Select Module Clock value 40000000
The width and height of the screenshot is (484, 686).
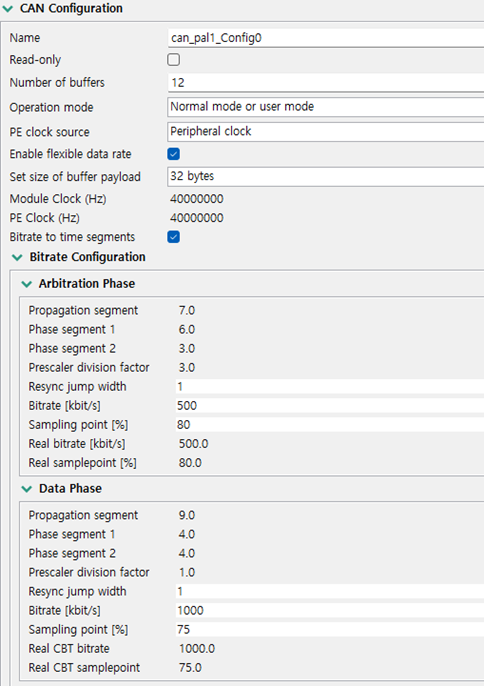(196, 199)
